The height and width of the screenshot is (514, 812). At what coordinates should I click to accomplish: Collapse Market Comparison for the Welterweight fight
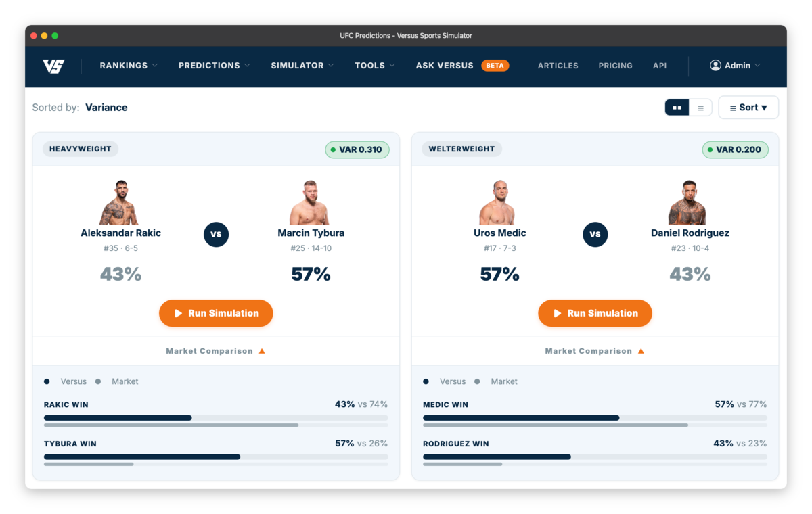tap(595, 351)
